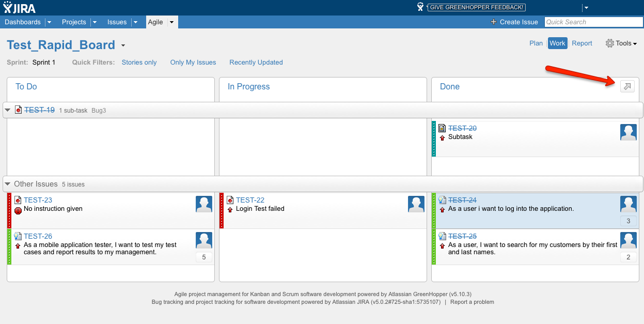Click the assignee avatar on TEST-26
644x324 pixels.
point(204,240)
